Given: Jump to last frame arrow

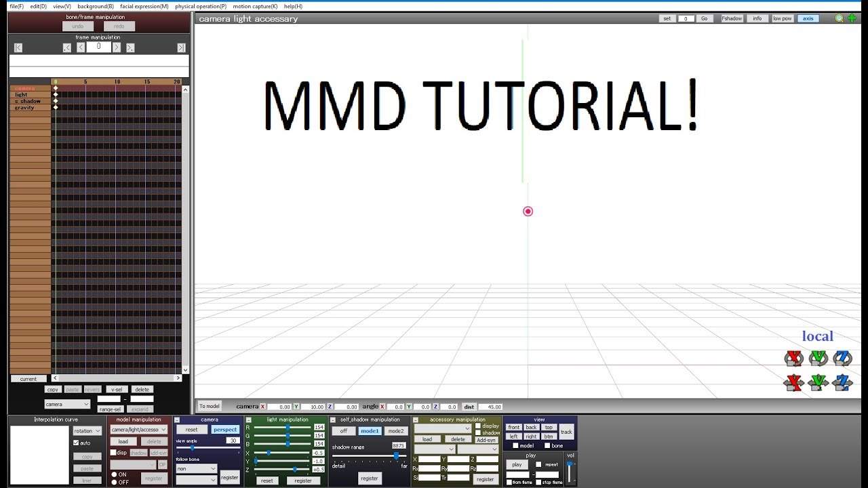Looking at the screenshot, I should pos(181,47).
